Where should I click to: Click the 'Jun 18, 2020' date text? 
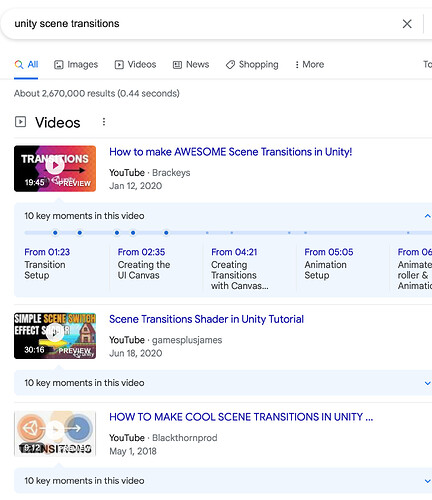point(136,353)
